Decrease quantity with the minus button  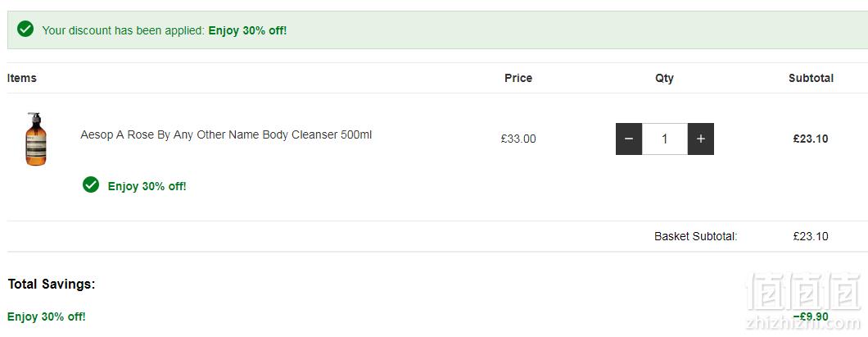(x=629, y=139)
